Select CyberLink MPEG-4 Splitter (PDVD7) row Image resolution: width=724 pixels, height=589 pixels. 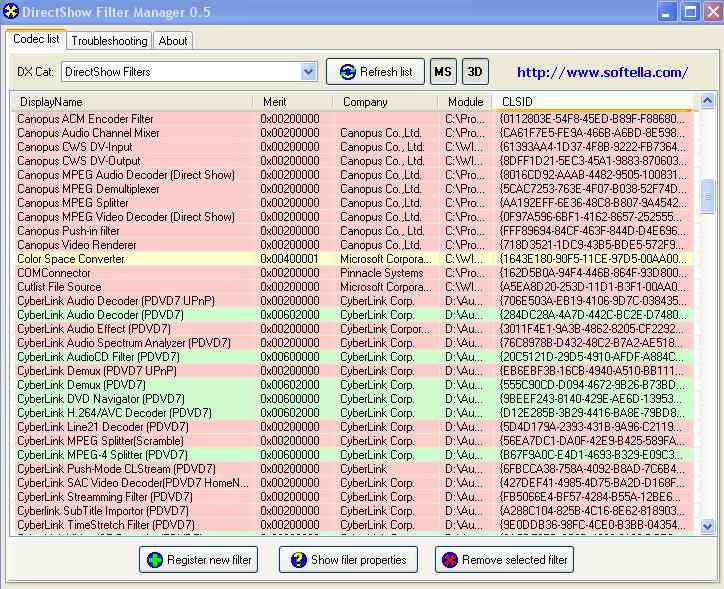[x=352, y=455]
